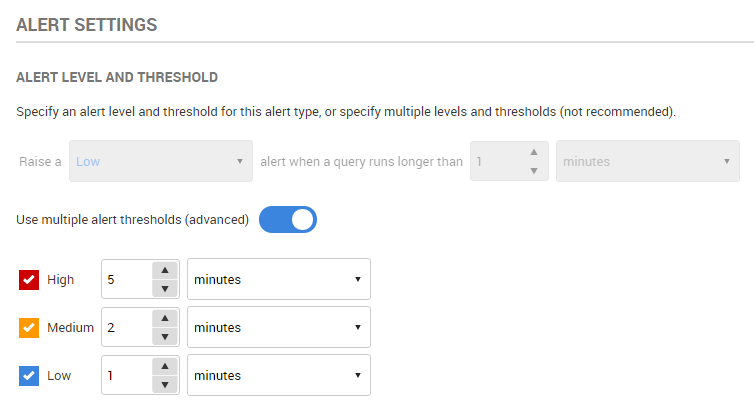Click down arrow on Medium threshold
The width and height of the screenshot is (754, 409).
(165, 337)
